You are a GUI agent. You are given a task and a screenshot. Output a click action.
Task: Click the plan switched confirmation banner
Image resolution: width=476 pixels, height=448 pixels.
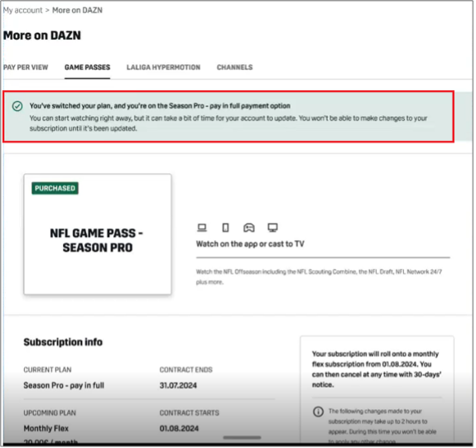[x=228, y=117]
